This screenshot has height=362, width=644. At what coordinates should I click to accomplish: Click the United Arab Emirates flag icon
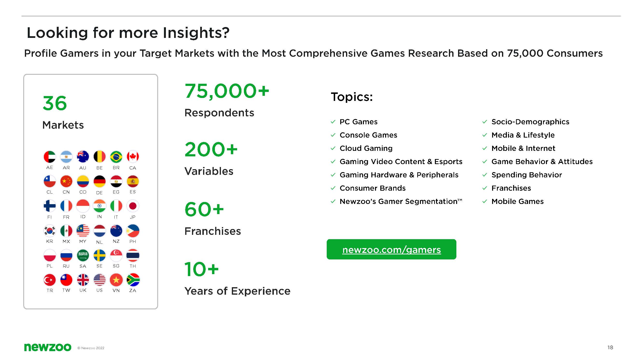point(50,157)
